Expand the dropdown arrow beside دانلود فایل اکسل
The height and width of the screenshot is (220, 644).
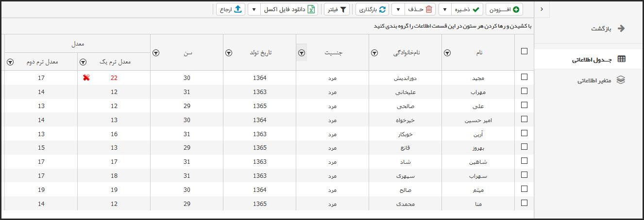[x=254, y=9]
